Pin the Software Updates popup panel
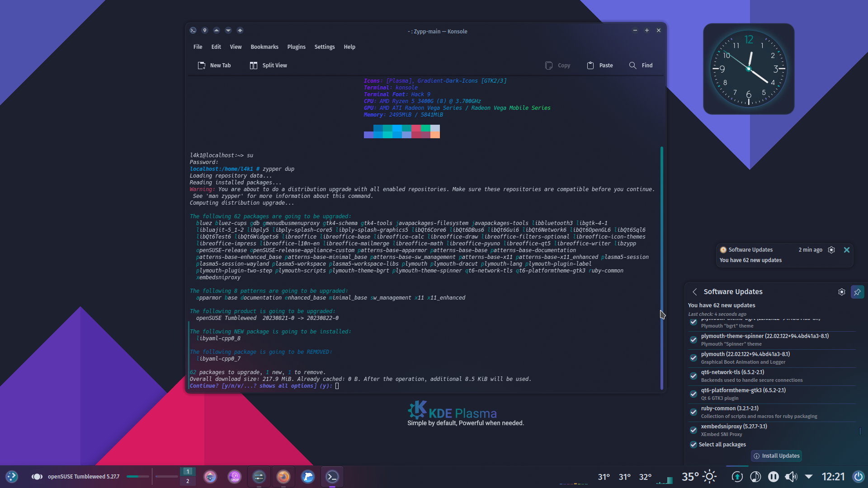This screenshot has height=488, width=868. 857,292
